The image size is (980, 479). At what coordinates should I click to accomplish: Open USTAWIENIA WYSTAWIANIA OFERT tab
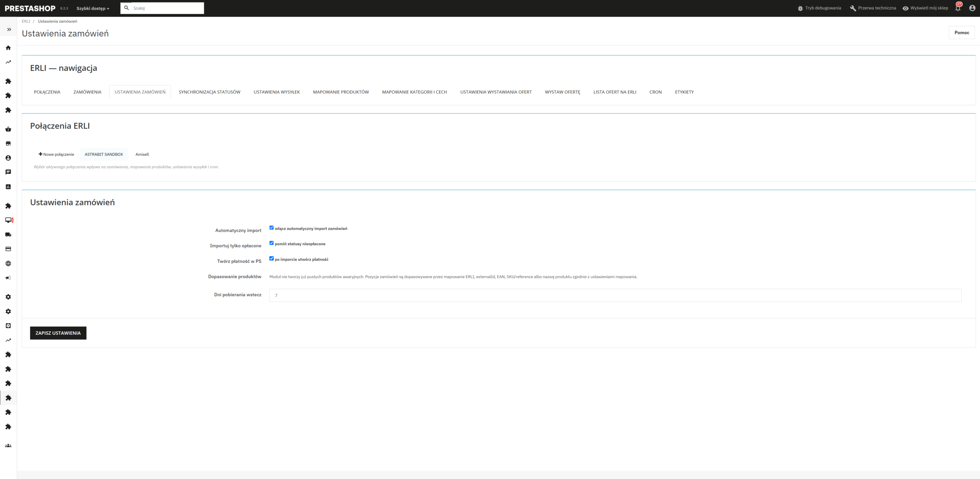(x=496, y=92)
